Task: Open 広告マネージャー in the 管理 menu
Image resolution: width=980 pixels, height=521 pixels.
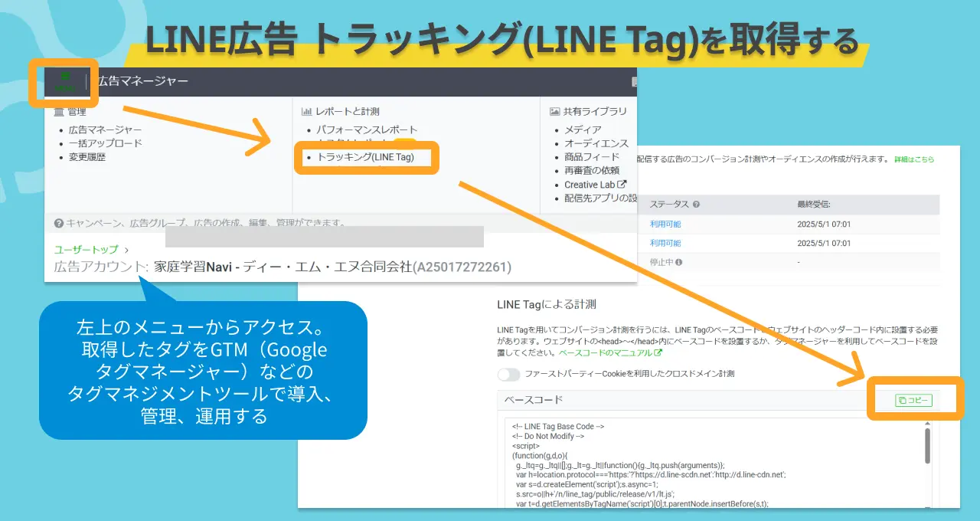Action: (105, 130)
